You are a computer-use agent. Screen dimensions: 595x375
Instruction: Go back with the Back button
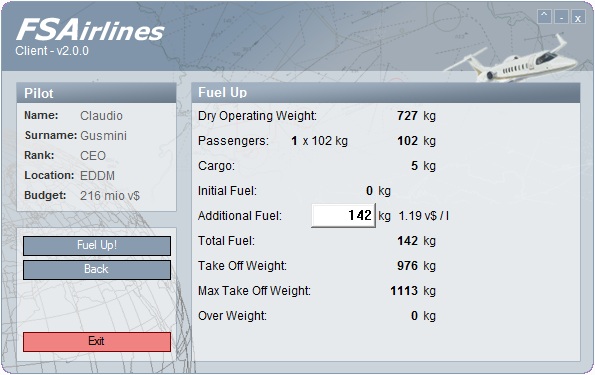97,269
